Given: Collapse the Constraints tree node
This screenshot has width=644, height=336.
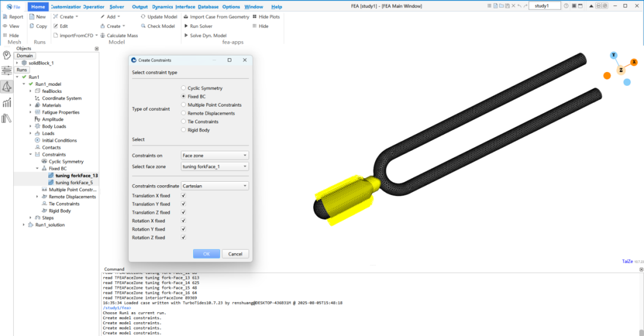Looking at the screenshot, I should pyautogui.click(x=30, y=154).
